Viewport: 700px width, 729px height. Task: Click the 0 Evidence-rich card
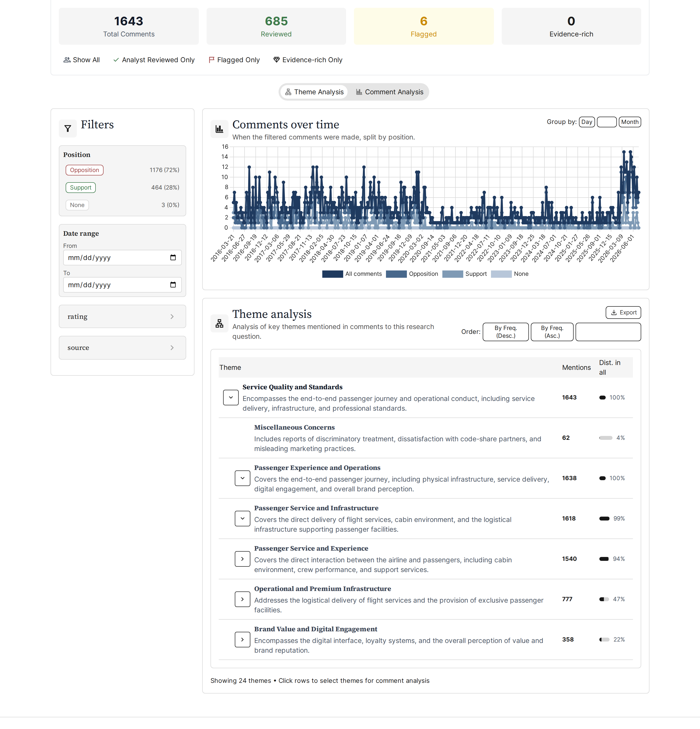(571, 26)
